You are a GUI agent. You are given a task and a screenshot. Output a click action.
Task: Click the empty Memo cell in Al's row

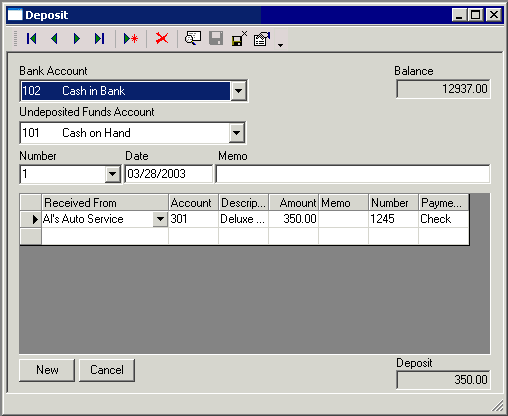(x=343, y=219)
